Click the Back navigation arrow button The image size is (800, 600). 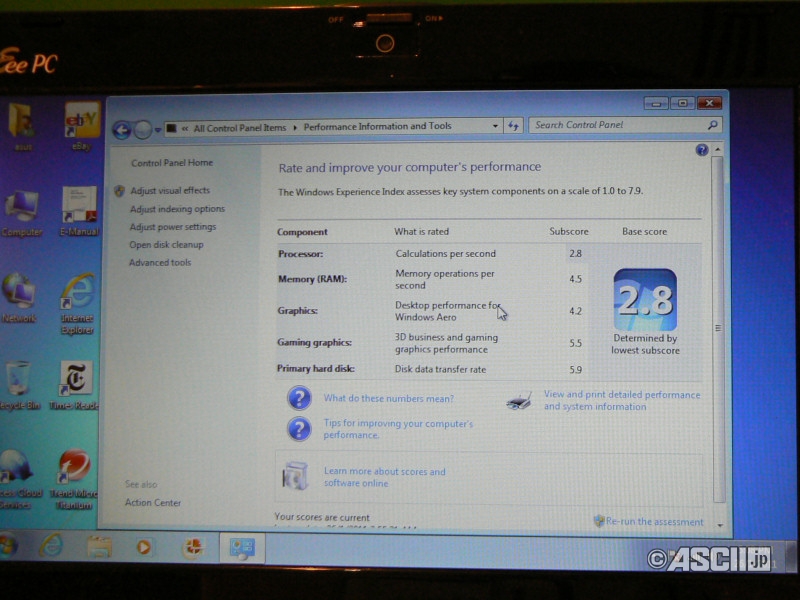click(x=122, y=130)
